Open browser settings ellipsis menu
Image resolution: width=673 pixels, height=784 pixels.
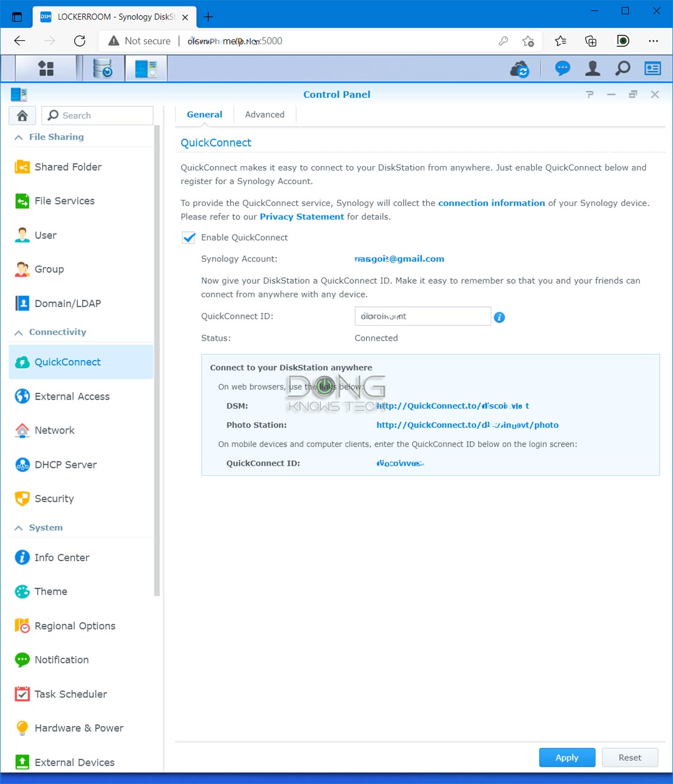653,41
